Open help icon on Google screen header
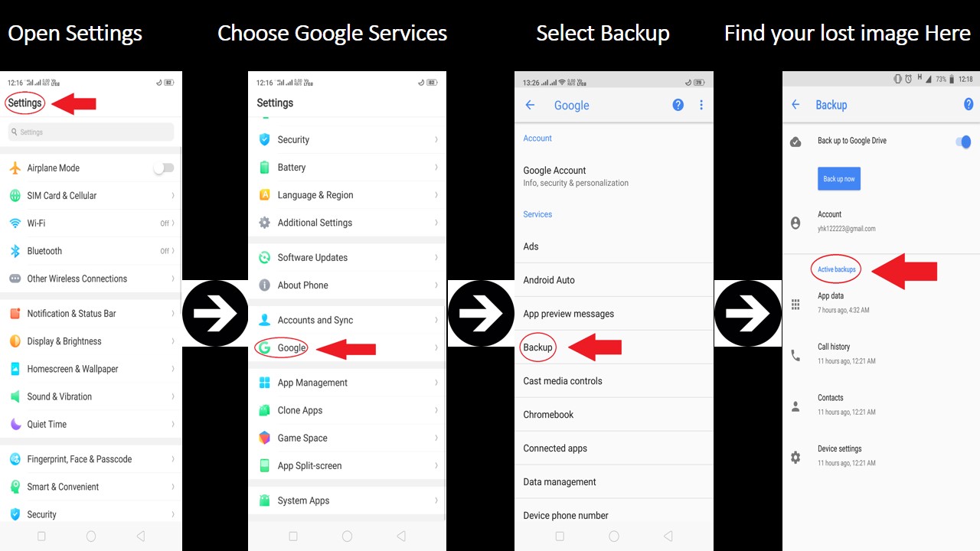Screen dimensions: 980x551 click(678, 105)
